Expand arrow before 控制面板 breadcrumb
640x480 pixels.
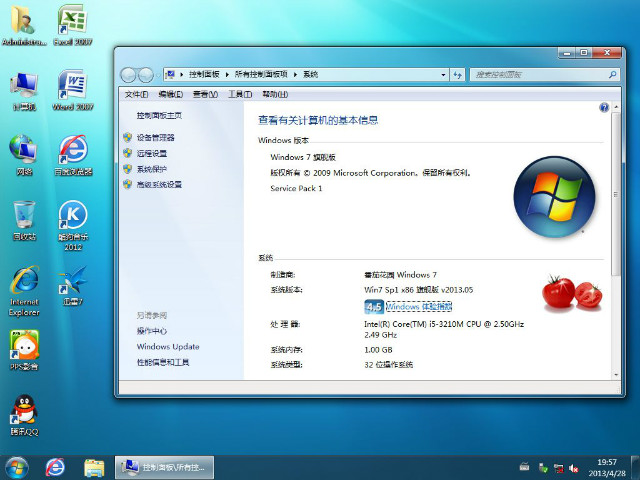click(182, 74)
